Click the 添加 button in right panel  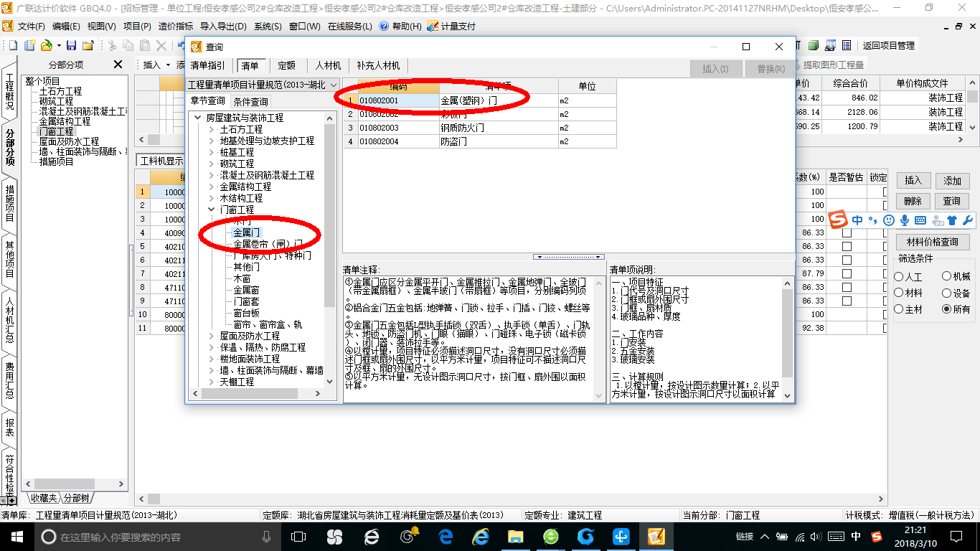pyautogui.click(x=952, y=181)
